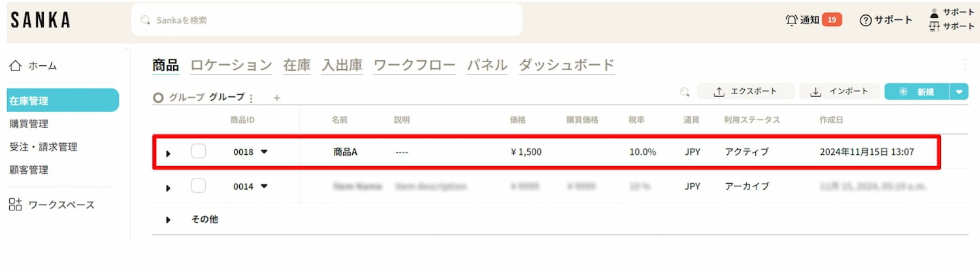The height and width of the screenshot is (272, 980).
Task: Click the plus icon to add view
Action: [276, 98]
